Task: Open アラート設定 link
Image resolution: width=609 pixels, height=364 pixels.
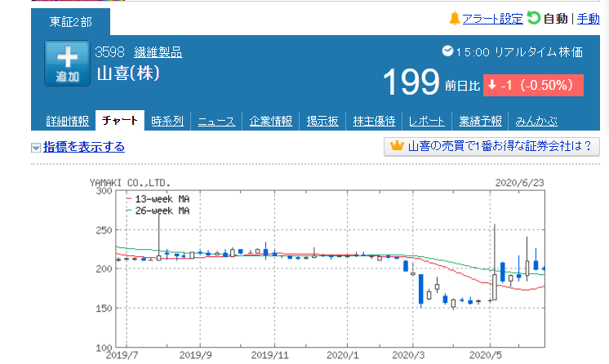Action: pyautogui.click(x=492, y=19)
